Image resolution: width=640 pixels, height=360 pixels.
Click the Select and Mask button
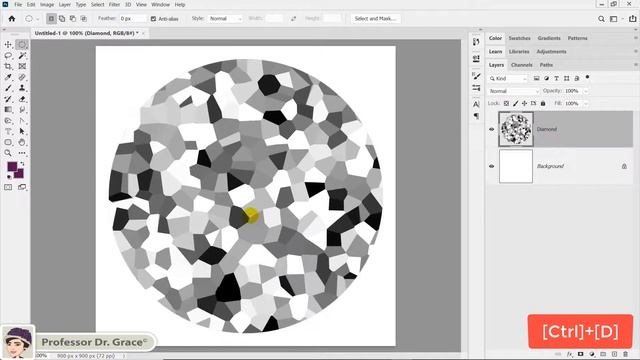pyautogui.click(x=376, y=19)
